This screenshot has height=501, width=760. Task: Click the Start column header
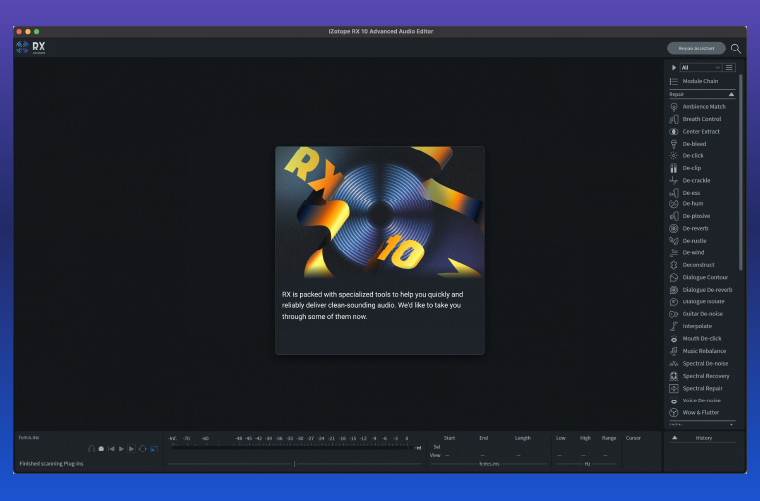(x=449, y=438)
